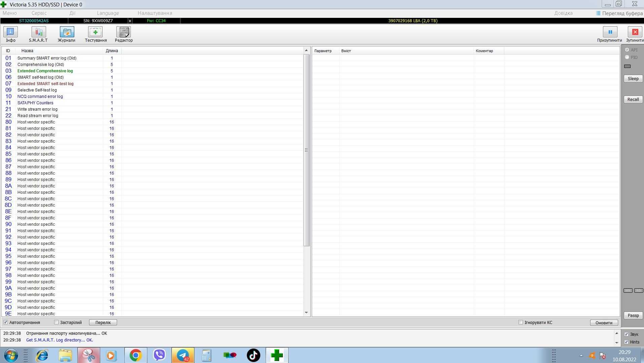644x363 pixels.
Task: Open the Журнали toolbar icon
Action: [67, 34]
